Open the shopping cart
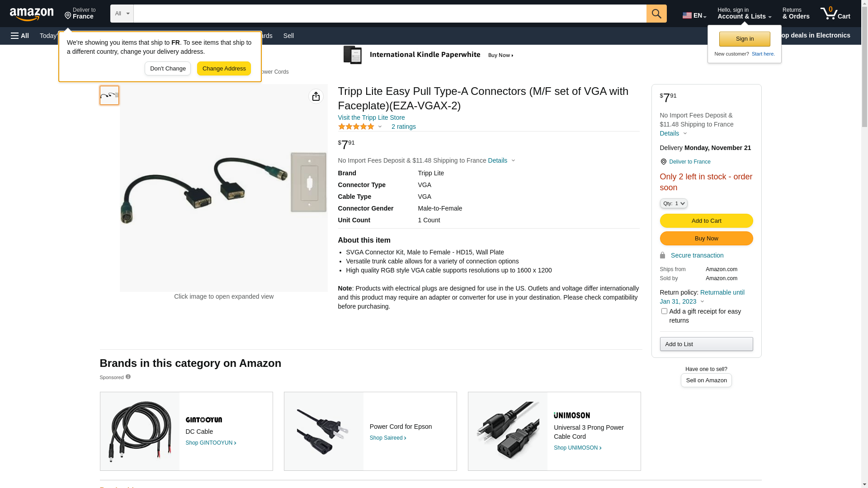The height and width of the screenshot is (488, 868). tap(835, 14)
